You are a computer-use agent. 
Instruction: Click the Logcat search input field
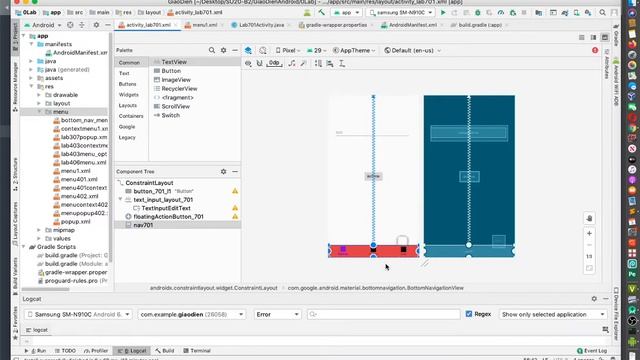tap(384, 314)
